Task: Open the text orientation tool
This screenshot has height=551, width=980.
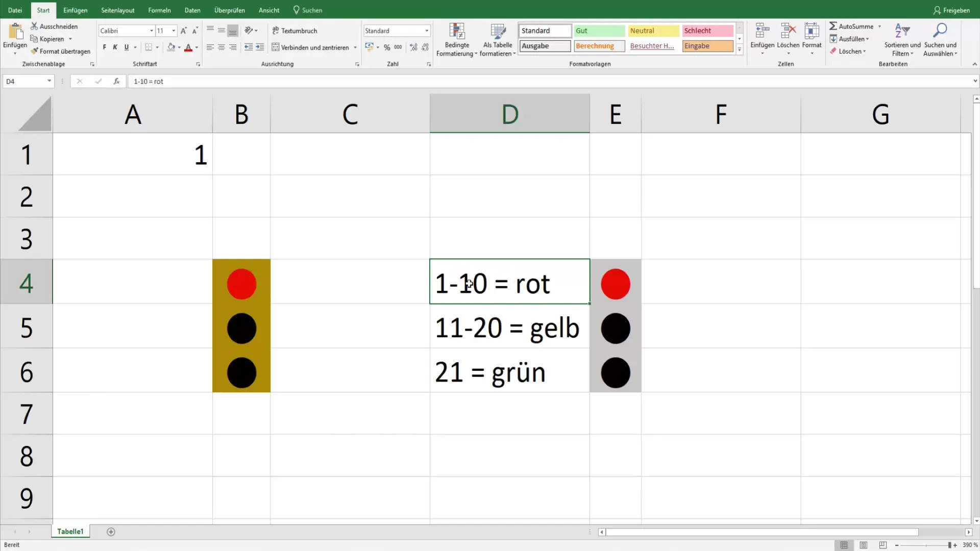Action: point(249,31)
